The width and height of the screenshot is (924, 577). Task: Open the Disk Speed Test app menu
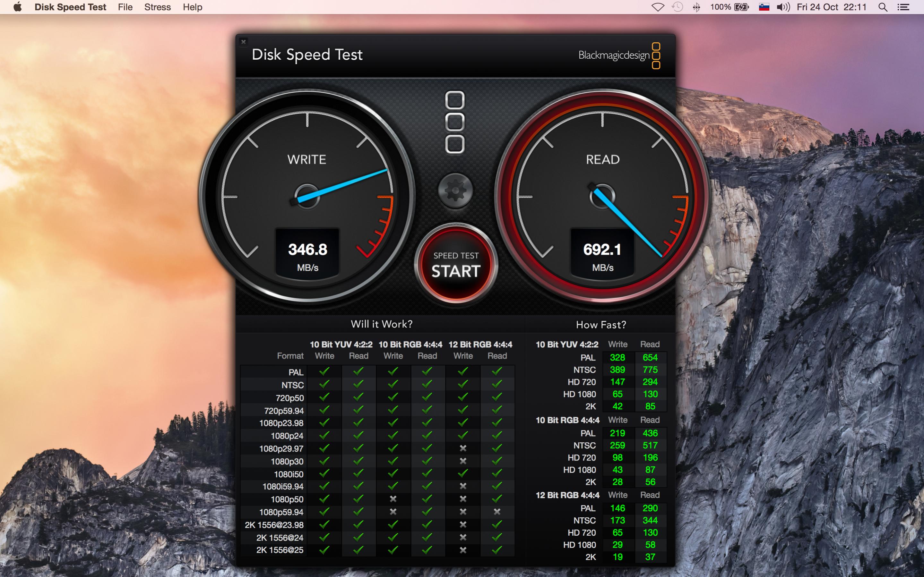70,7
